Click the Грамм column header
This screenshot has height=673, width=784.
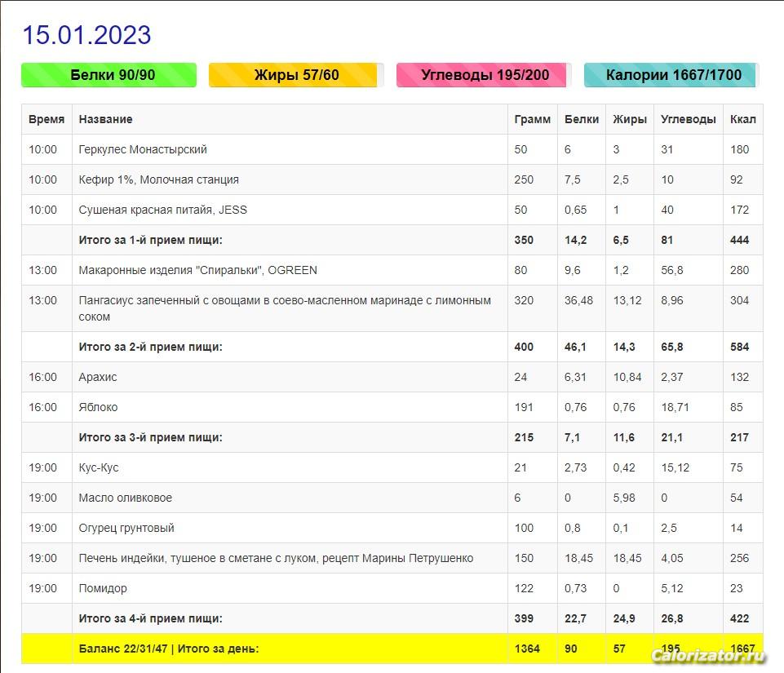[x=532, y=119]
